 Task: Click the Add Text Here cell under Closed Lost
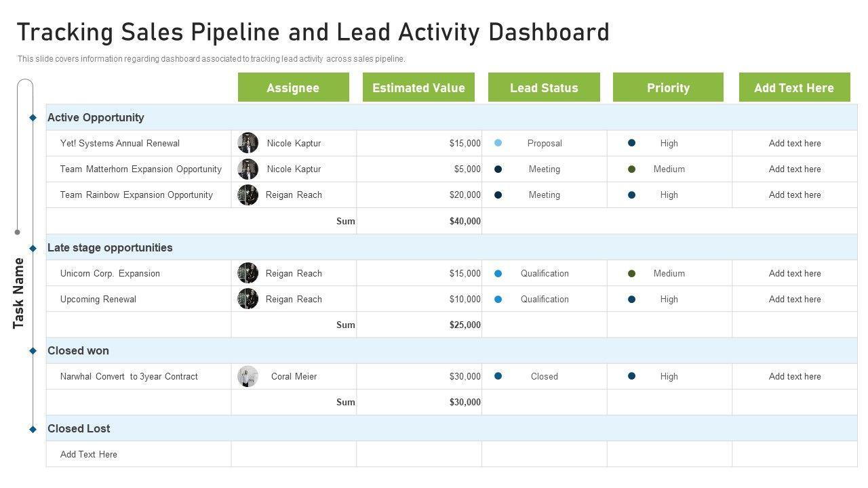click(89, 454)
